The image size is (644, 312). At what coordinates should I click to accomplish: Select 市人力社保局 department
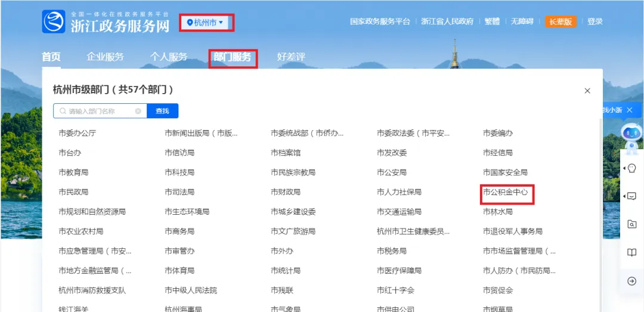point(399,192)
